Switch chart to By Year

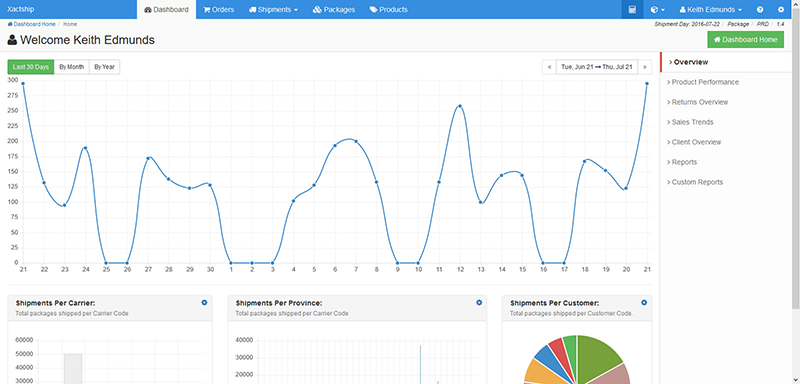[x=104, y=67]
